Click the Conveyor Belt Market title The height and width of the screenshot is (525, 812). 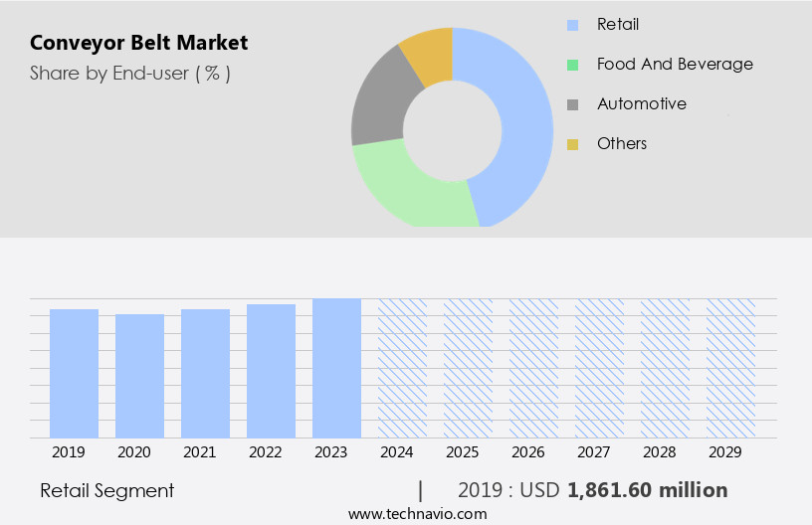(138, 43)
